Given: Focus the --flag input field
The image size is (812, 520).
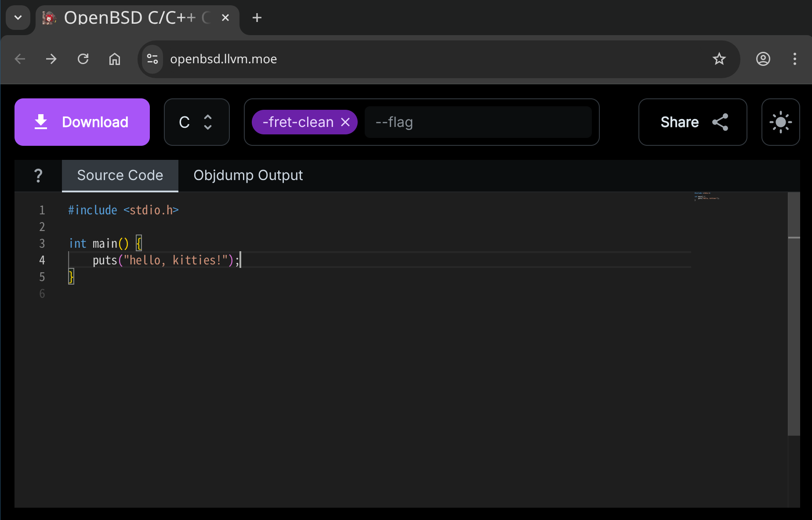Looking at the screenshot, I should [478, 122].
